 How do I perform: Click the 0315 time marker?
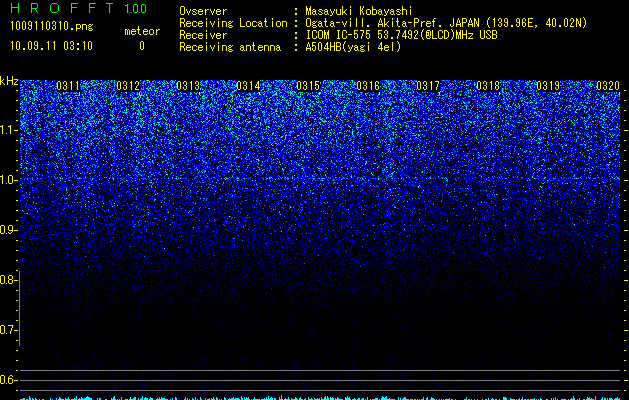pos(308,86)
